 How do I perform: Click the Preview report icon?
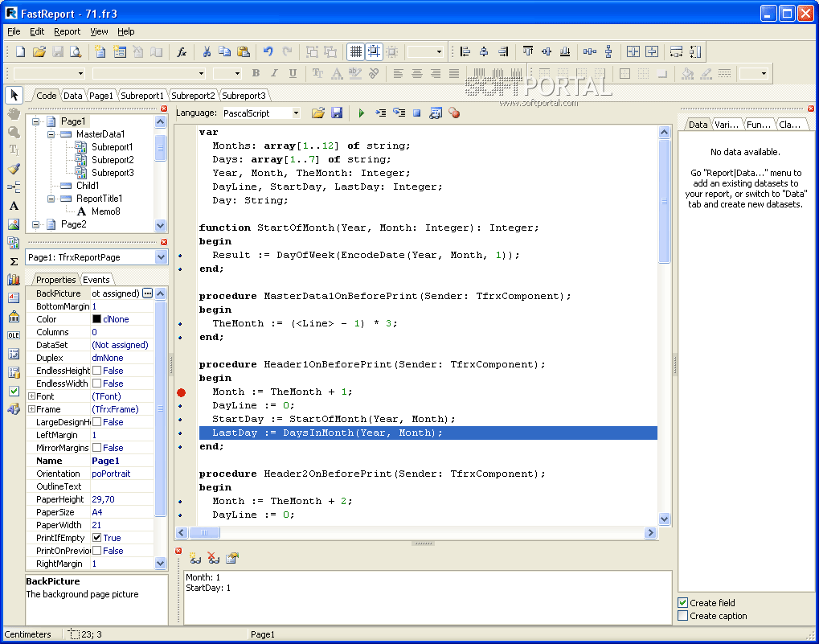tap(76, 51)
